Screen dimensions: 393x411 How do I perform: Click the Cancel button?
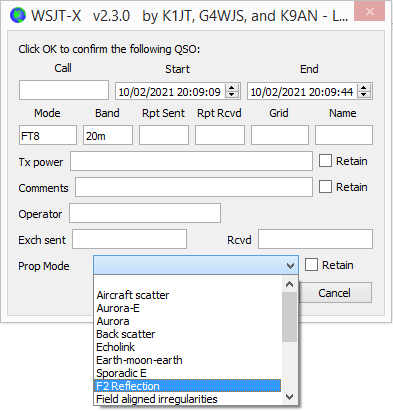coord(334,293)
